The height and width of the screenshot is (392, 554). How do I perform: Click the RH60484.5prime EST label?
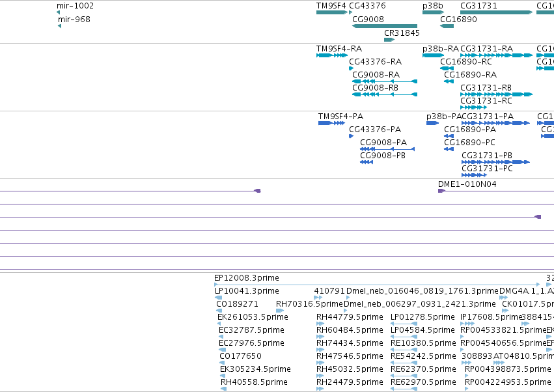pos(350,330)
